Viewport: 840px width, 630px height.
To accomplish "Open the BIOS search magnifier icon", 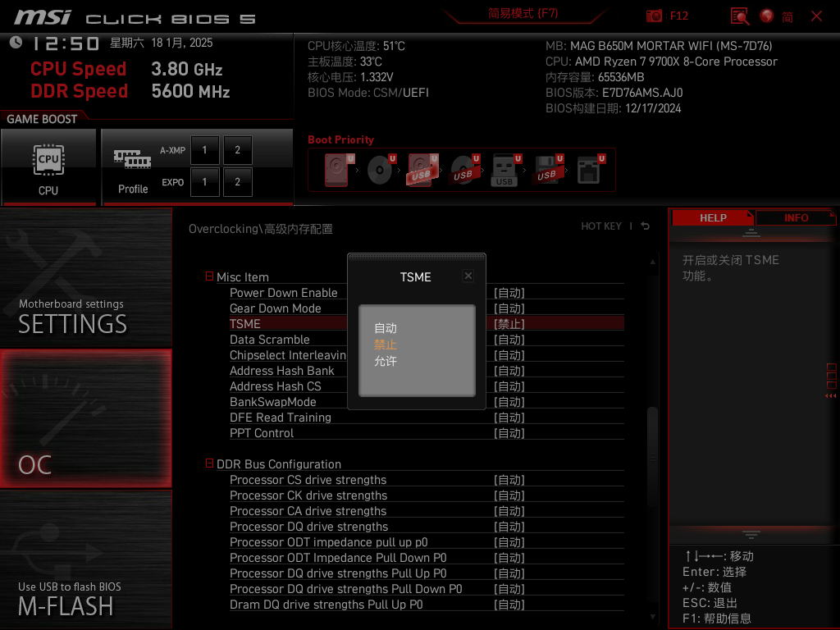I will [740, 16].
